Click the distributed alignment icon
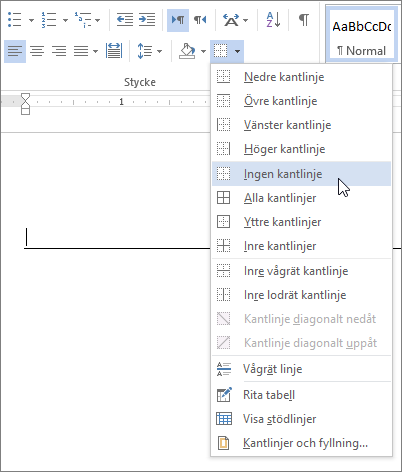The image size is (402, 472). coord(114,51)
